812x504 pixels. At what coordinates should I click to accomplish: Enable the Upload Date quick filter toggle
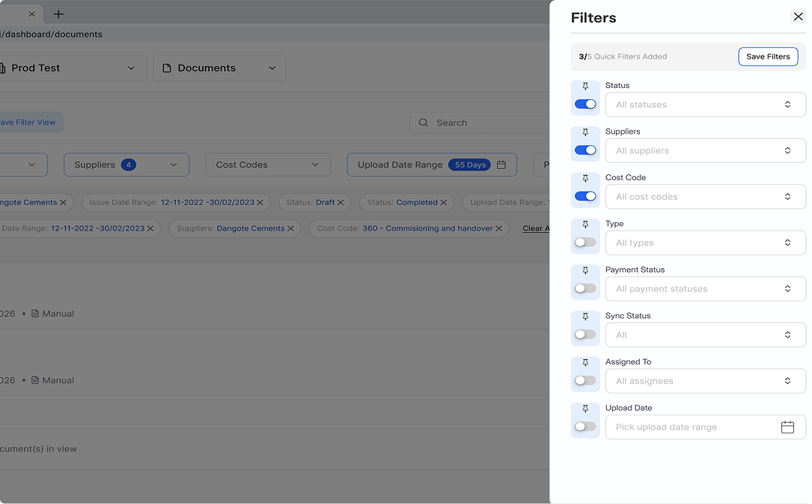(585, 427)
